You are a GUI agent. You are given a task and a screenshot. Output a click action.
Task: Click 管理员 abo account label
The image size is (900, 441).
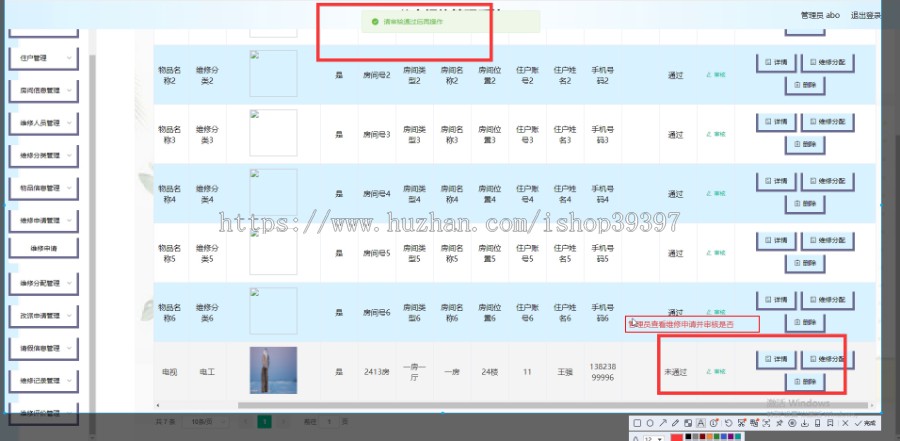click(820, 16)
